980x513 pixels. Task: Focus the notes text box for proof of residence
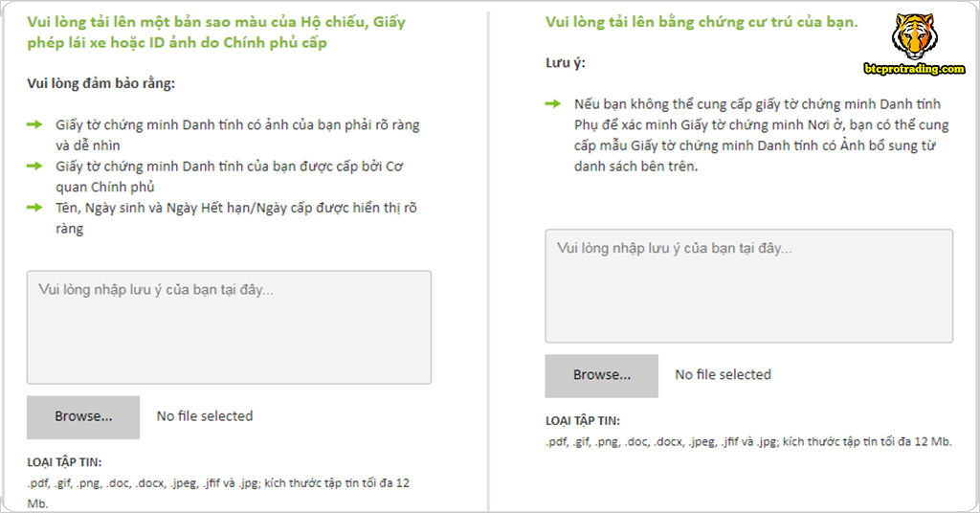(x=748, y=285)
